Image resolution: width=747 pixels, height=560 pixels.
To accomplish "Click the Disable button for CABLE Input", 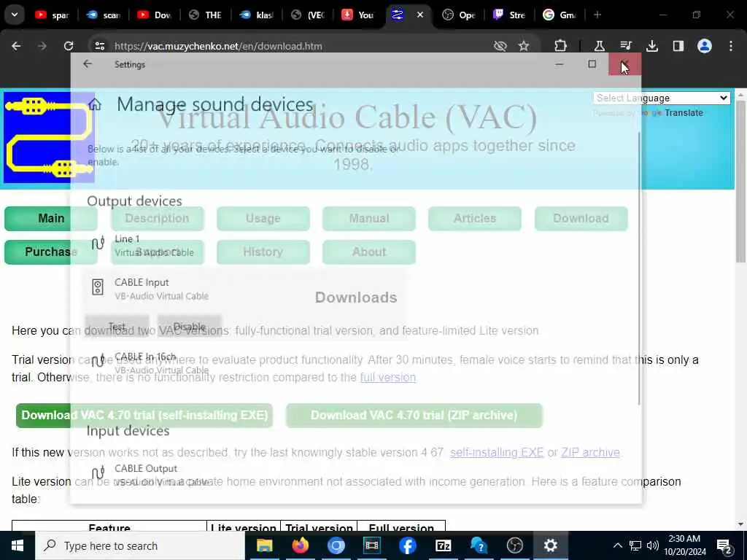I will tap(189, 327).
